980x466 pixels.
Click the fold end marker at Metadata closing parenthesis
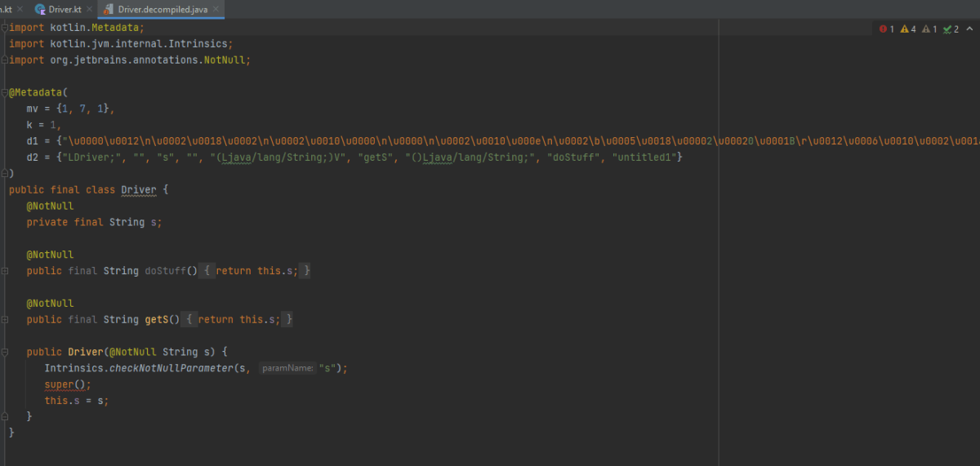tap(5, 173)
